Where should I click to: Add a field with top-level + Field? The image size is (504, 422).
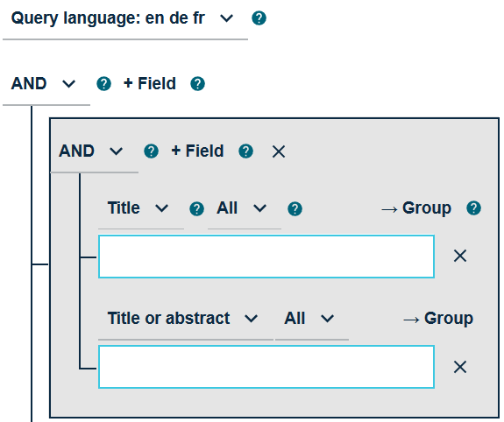(x=150, y=84)
